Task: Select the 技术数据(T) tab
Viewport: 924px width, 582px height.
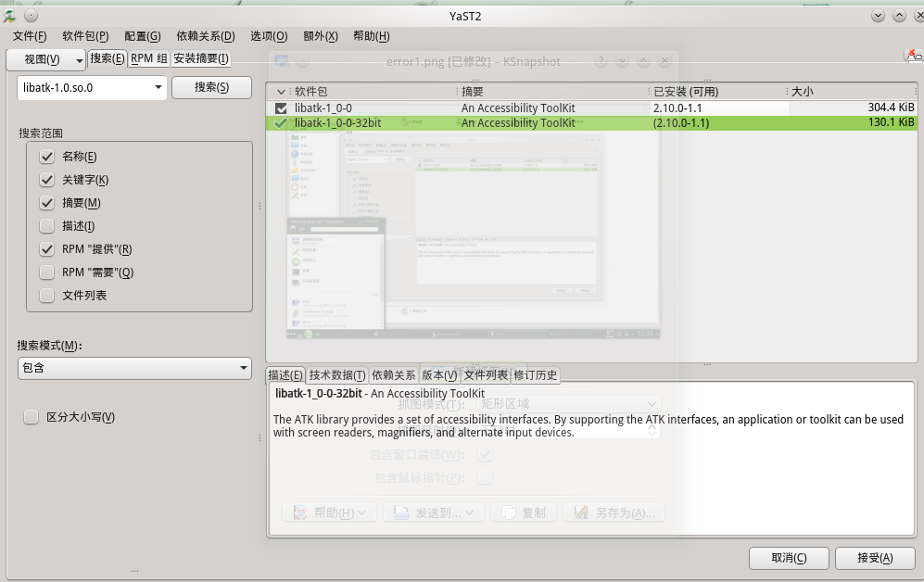Action: pos(337,375)
